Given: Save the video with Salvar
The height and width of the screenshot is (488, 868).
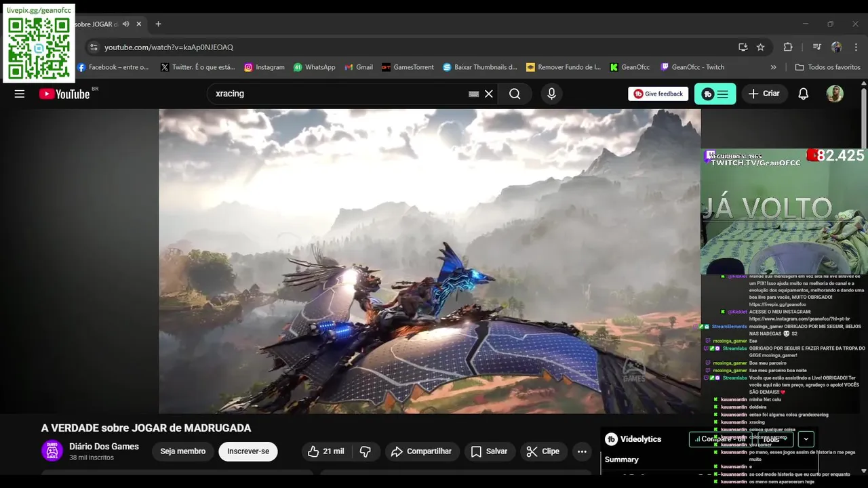Looking at the screenshot, I should pyautogui.click(x=489, y=451).
